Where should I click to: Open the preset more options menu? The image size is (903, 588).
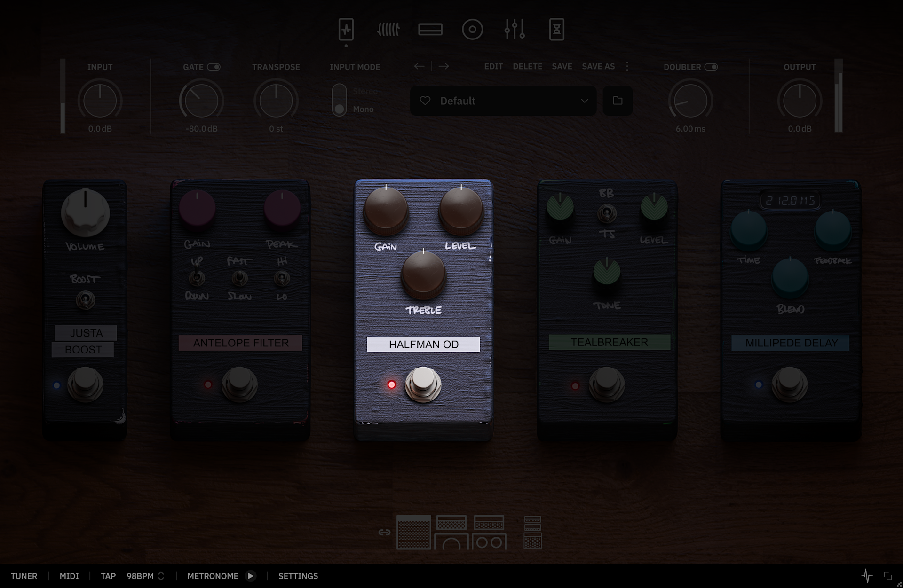pos(627,66)
